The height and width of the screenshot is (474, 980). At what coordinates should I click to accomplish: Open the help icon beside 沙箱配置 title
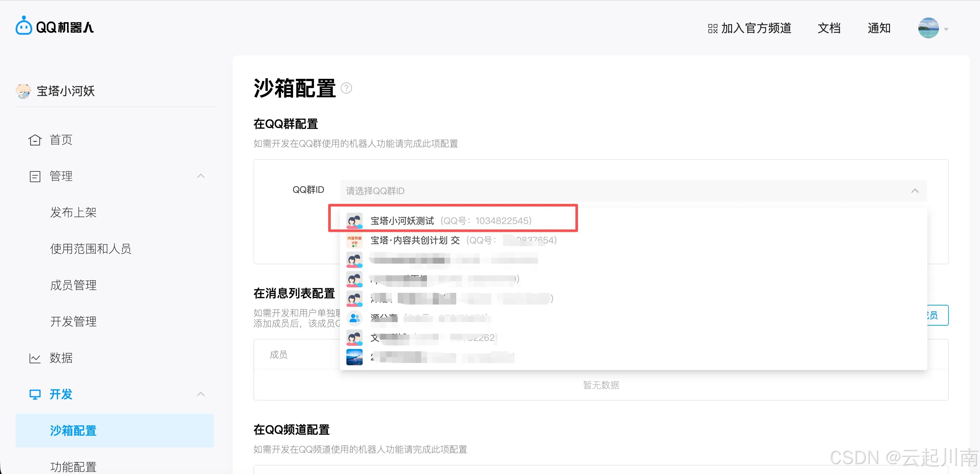click(346, 88)
